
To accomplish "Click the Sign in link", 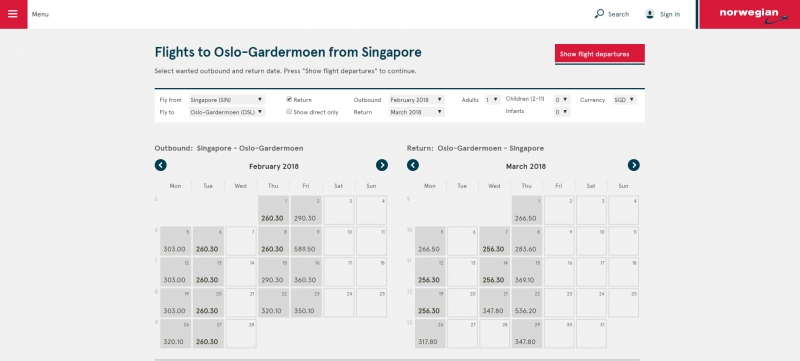I will [x=670, y=14].
